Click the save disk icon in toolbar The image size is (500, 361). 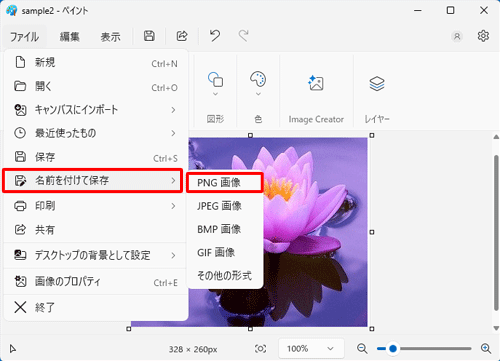(149, 36)
